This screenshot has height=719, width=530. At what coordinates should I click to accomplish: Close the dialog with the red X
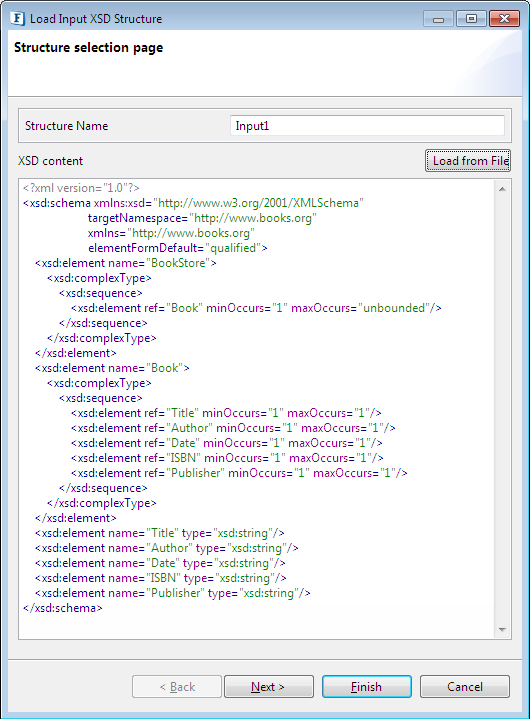504,19
